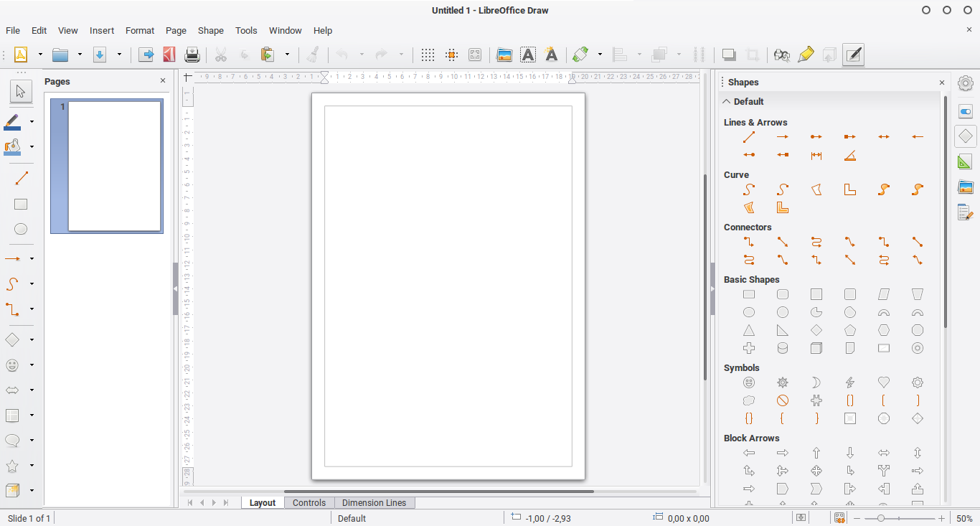Open the Insert Text Box tool
Image resolution: width=980 pixels, height=526 pixels.
click(x=528, y=55)
